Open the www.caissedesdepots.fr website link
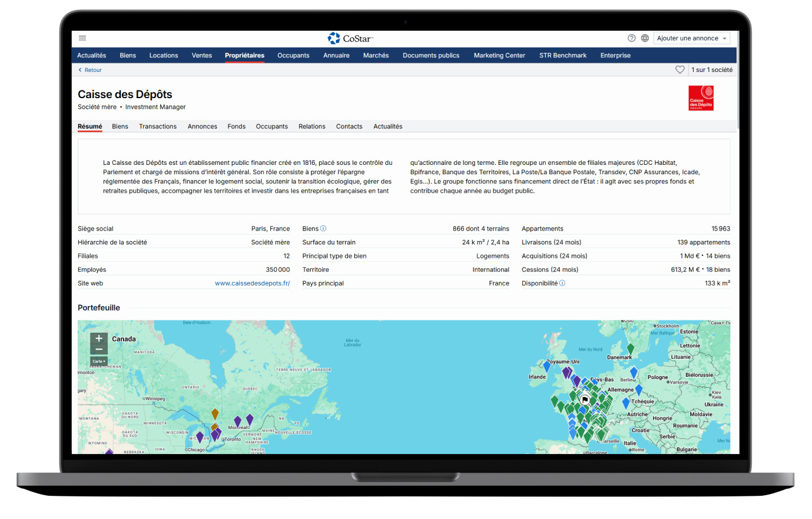The width and height of the screenshot is (812, 519). (x=252, y=283)
